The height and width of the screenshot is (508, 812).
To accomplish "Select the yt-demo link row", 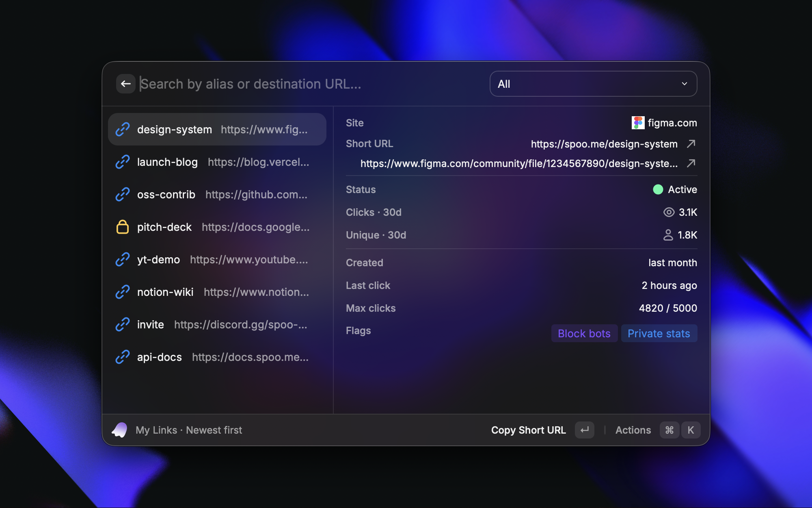I will pyautogui.click(x=217, y=259).
